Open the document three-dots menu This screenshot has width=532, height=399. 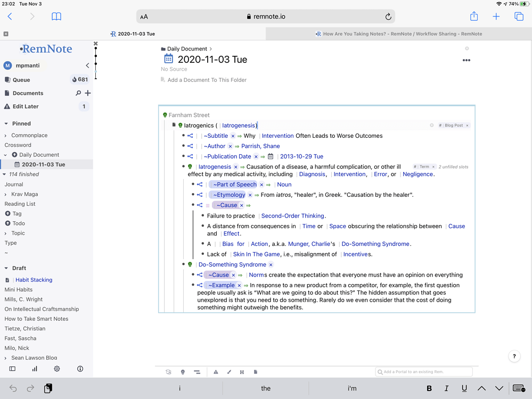point(466,60)
